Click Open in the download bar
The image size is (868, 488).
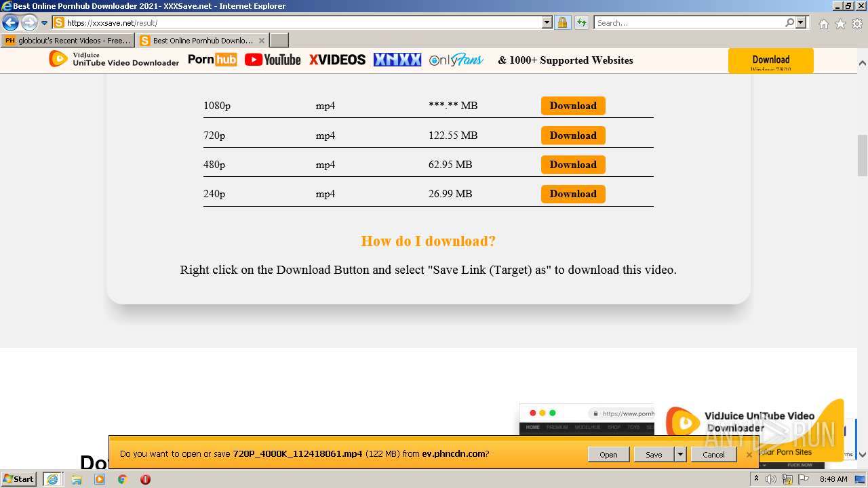click(x=608, y=455)
